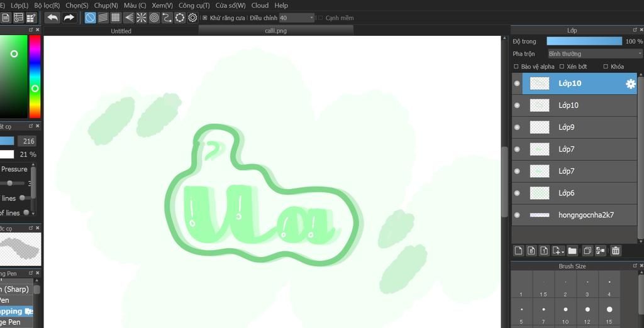Add a new 8-bit layer
Image resolution: width=644 pixels, height=328 pixels.
(x=531, y=251)
